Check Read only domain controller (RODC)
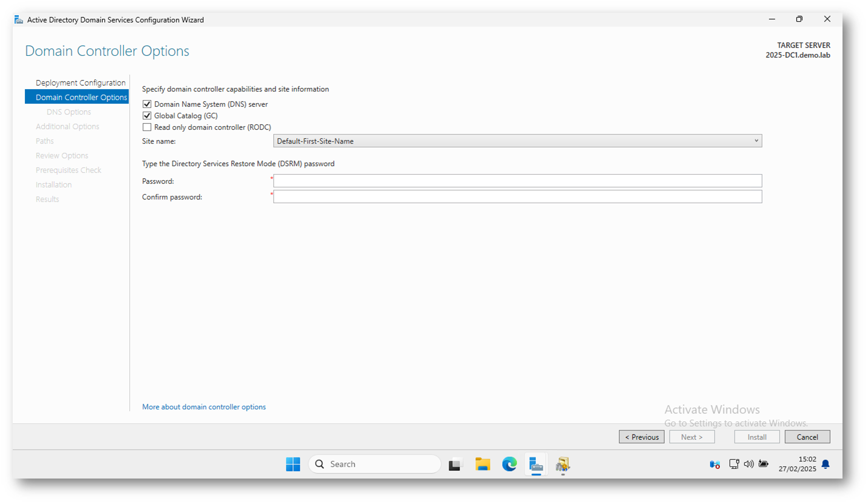 point(147,127)
